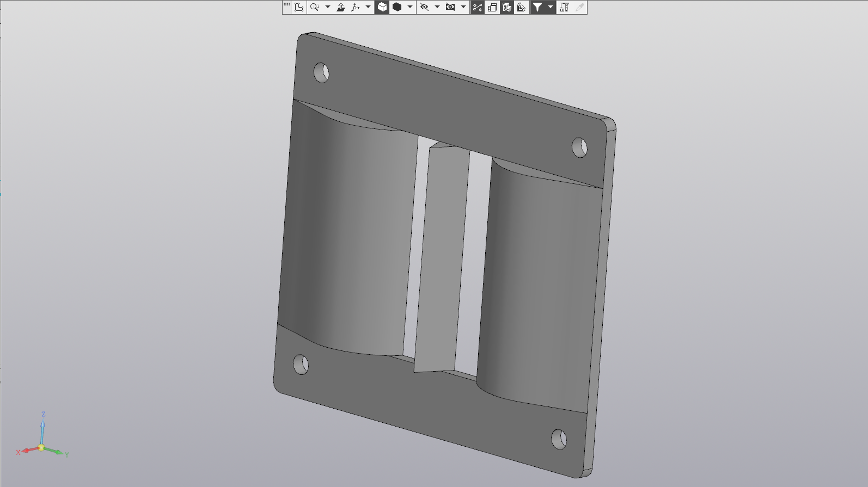Toggle the sketch constraints points icon

[478, 7]
